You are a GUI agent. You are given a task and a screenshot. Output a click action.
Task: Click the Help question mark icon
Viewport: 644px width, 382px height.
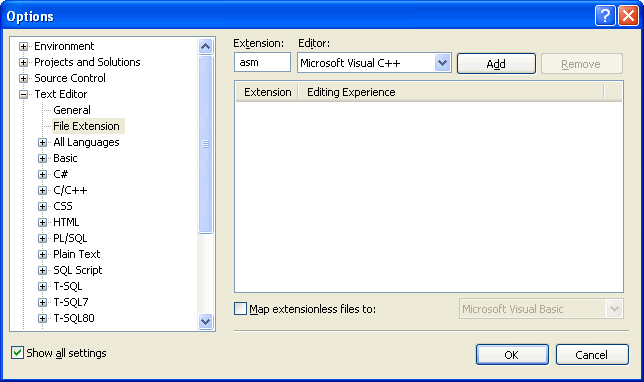605,16
